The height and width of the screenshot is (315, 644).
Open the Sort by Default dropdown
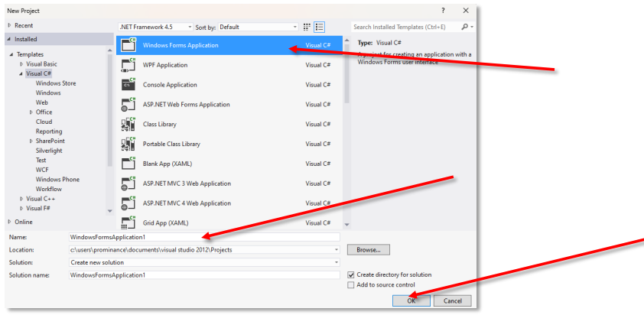[257, 27]
